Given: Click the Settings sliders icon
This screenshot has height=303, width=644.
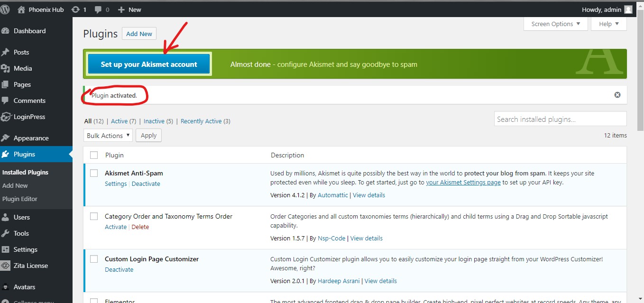Looking at the screenshot, I should tap(6, 249).
